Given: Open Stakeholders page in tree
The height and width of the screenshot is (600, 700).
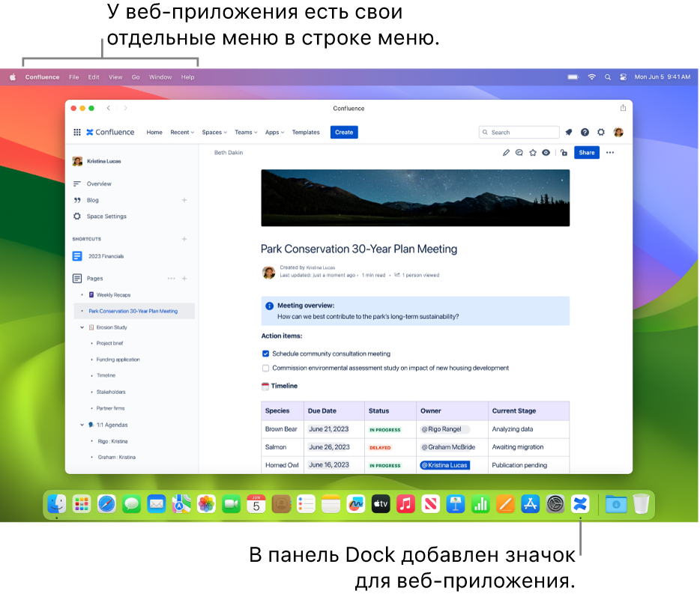Looking at the screenshot, I should [111, 392].
